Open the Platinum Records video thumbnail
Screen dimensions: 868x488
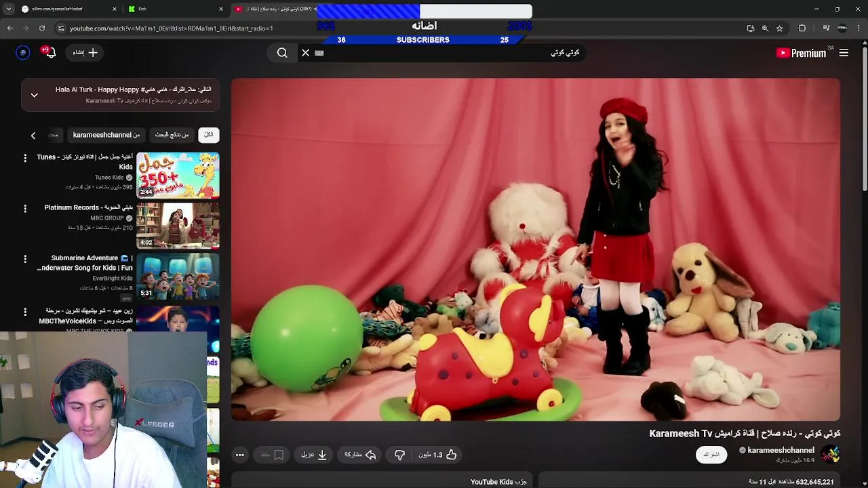tap(178, 226)
